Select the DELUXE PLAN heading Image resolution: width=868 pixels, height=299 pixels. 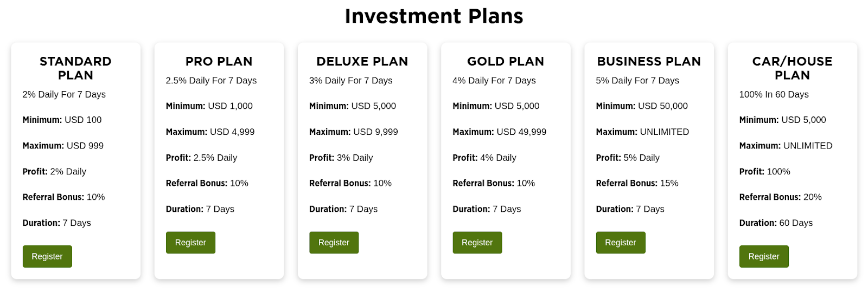point(362,61)
